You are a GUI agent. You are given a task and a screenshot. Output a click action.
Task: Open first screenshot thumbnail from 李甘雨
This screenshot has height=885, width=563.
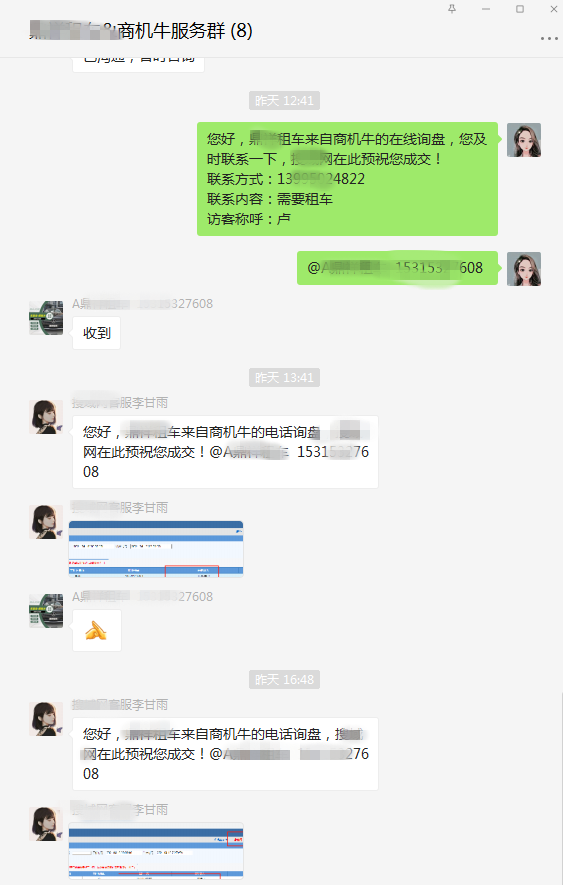pyautogui.click(x=156, y=549)
